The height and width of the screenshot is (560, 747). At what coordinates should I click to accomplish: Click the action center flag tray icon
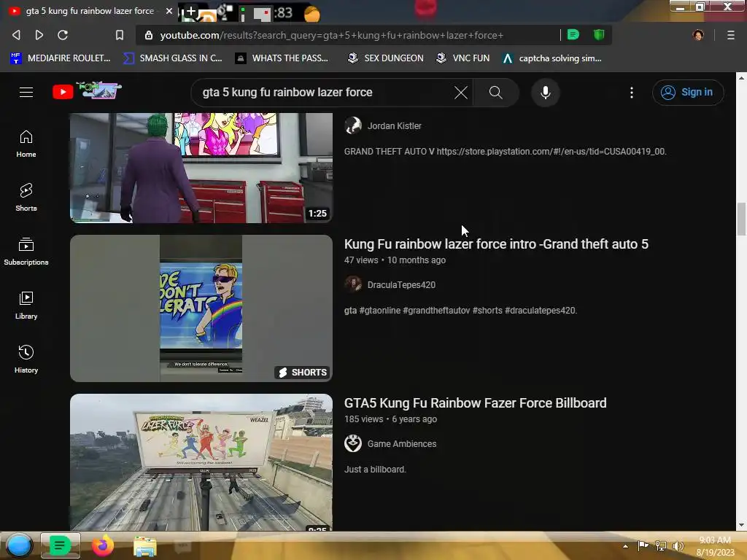(x=643, y=545)
